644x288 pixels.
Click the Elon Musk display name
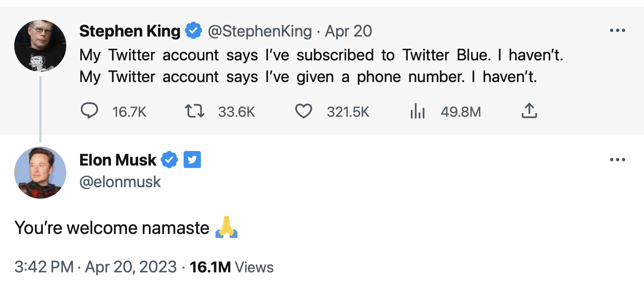tap(118, 160)
